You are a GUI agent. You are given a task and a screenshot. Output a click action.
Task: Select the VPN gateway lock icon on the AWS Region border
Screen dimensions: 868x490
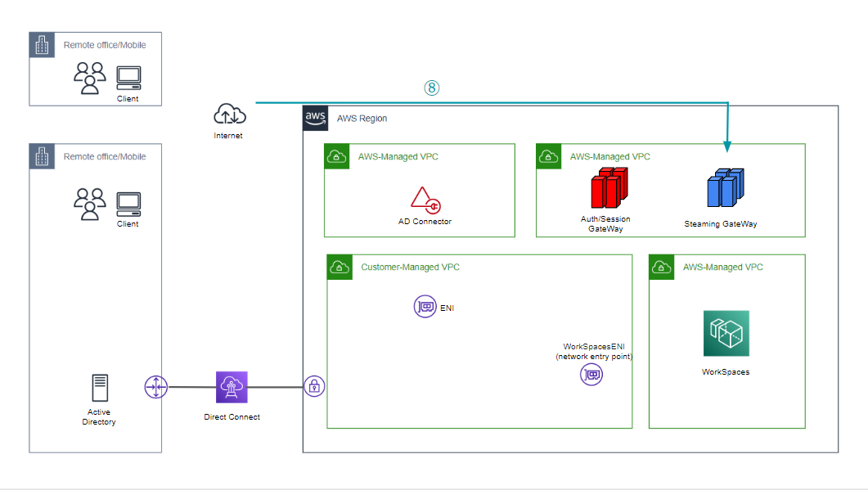click(x=314, y=386)
